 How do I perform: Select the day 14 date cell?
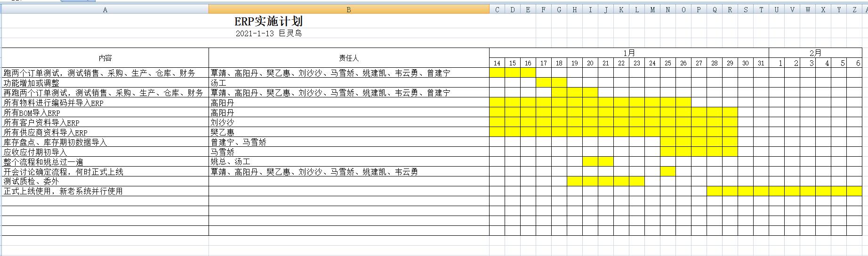pos(497,63)
